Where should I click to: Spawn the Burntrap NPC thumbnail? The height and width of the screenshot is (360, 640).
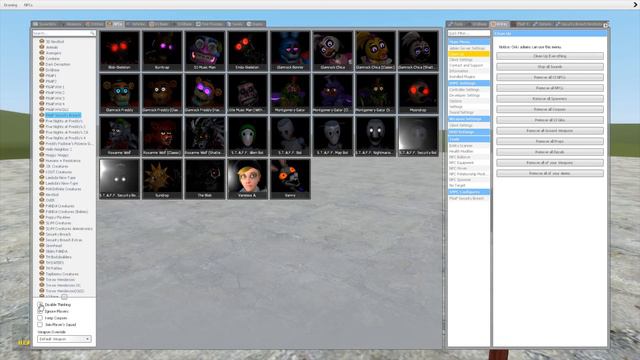tap(162, 51)
